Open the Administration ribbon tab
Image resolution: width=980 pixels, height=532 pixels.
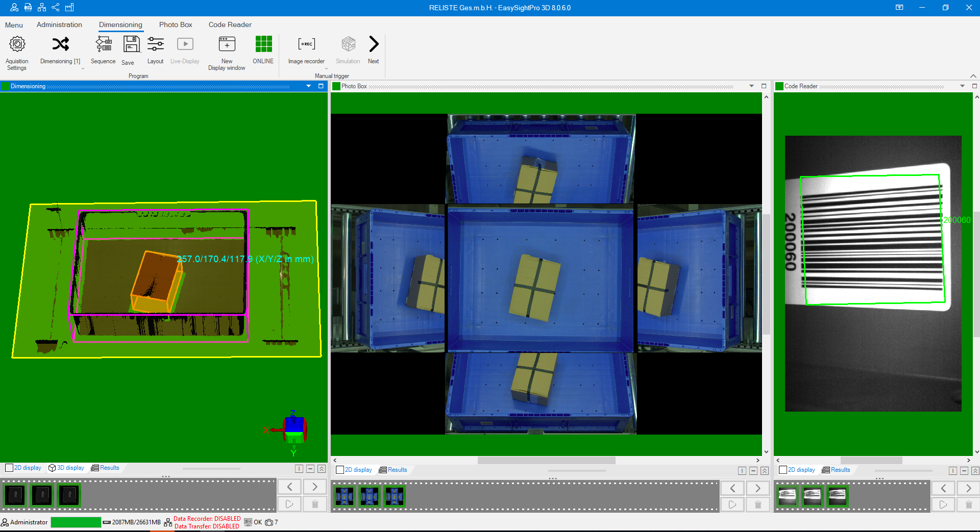pos(59,24)
